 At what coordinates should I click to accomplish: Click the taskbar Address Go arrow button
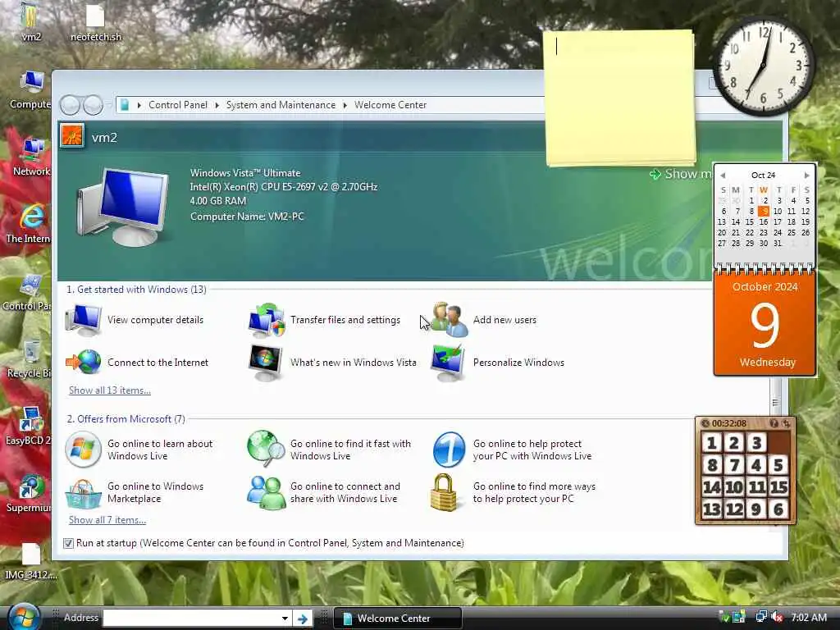[303, 619]
